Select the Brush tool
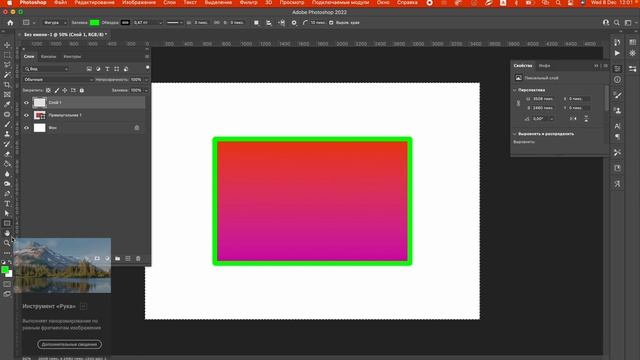 click(7, 124)
